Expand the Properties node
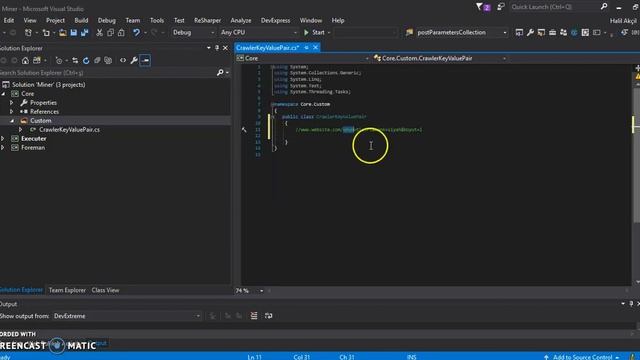640x360 pixels. click(12, 103)
